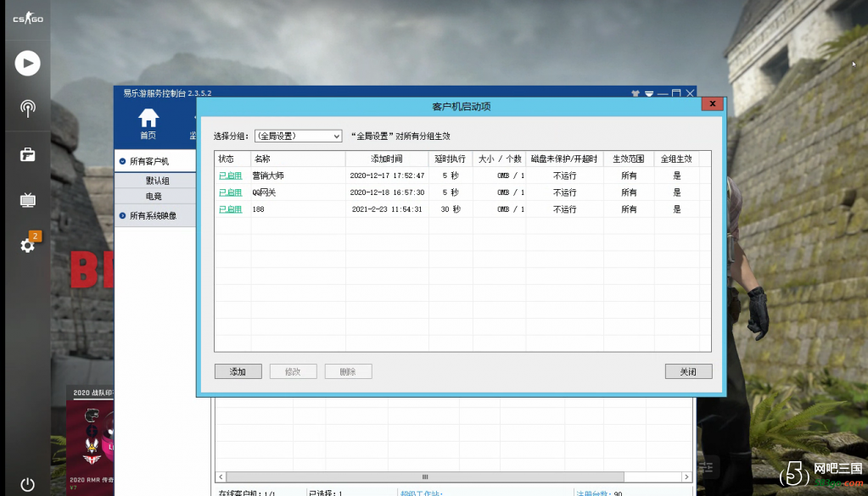Select the 营销大师 row name

[x=268, y=176]
